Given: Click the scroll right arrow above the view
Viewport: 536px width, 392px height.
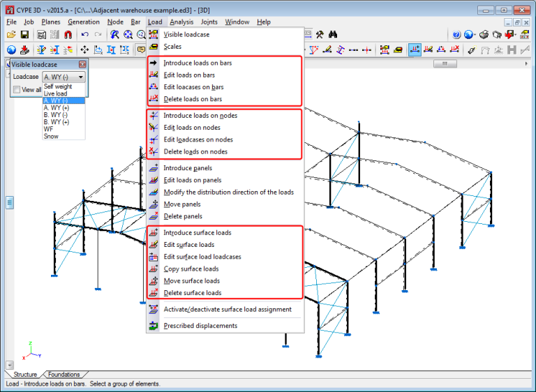Looking at the screenshot, I should pos(526,63).
